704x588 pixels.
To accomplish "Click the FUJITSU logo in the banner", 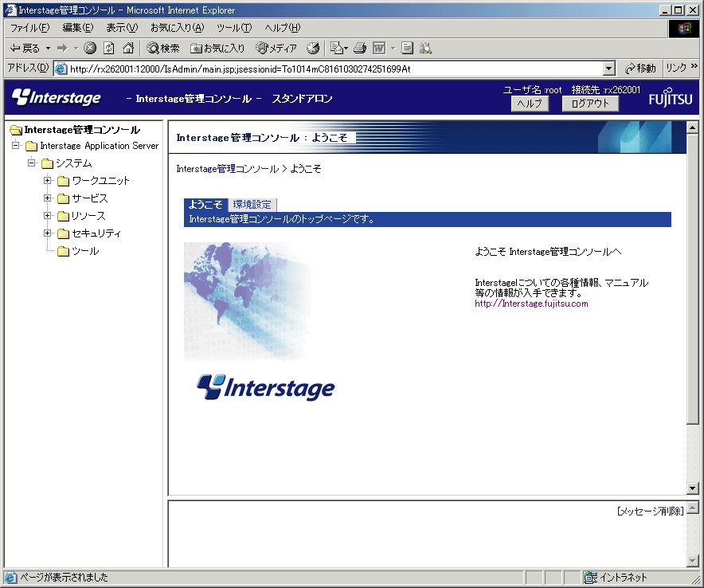I will pos(671,97).
